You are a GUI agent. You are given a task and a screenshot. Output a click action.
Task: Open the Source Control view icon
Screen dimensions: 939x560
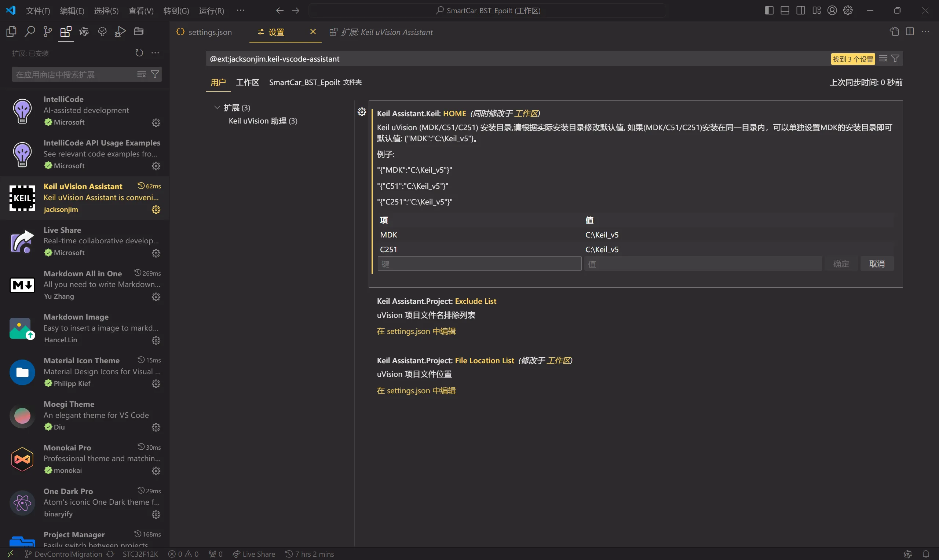point(48,32)
